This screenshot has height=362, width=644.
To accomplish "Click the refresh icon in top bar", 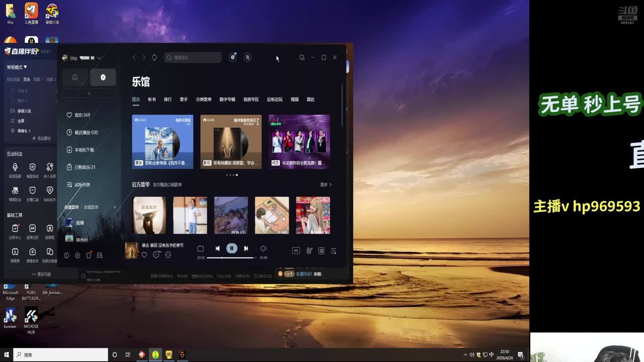I will point(154,57).
